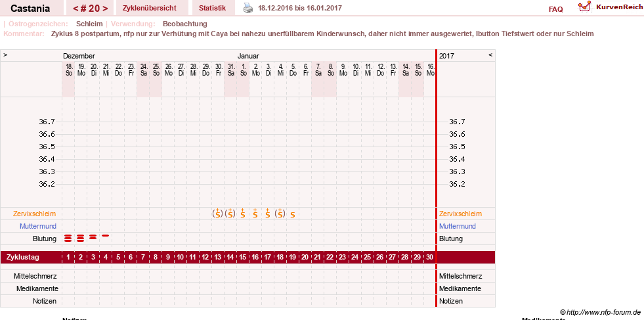644x320 pixels.
Task: Select the S+ mucus symbol on day 16
Action: pyautogui.click(x=255, y=214)
